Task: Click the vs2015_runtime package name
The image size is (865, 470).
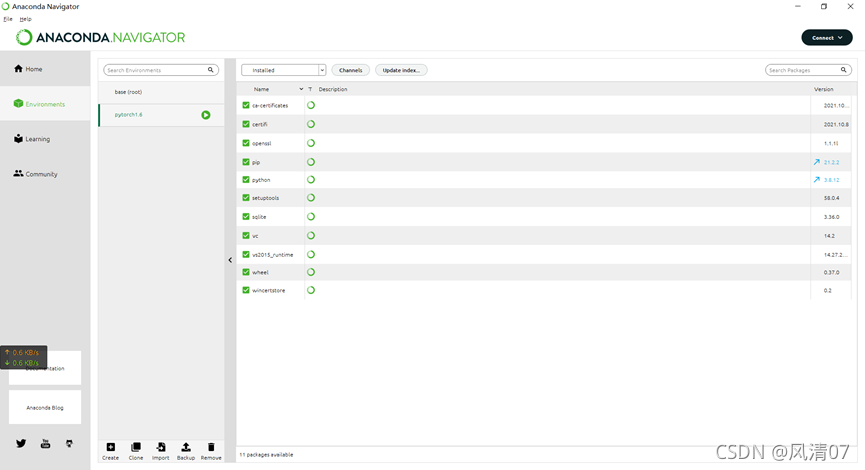Action: pyautogui.click(x=273, y=255)
